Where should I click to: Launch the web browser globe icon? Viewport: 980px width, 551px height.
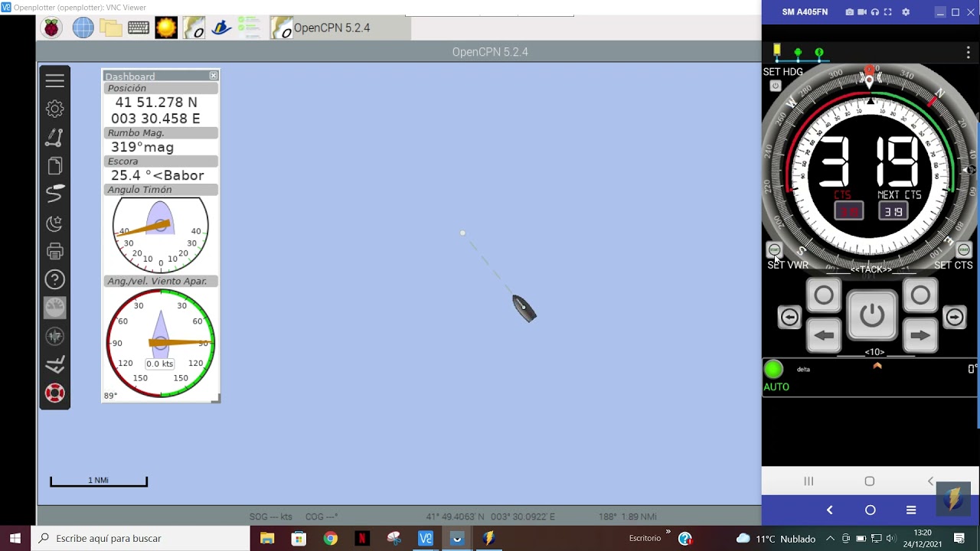[x=83, y=28]
